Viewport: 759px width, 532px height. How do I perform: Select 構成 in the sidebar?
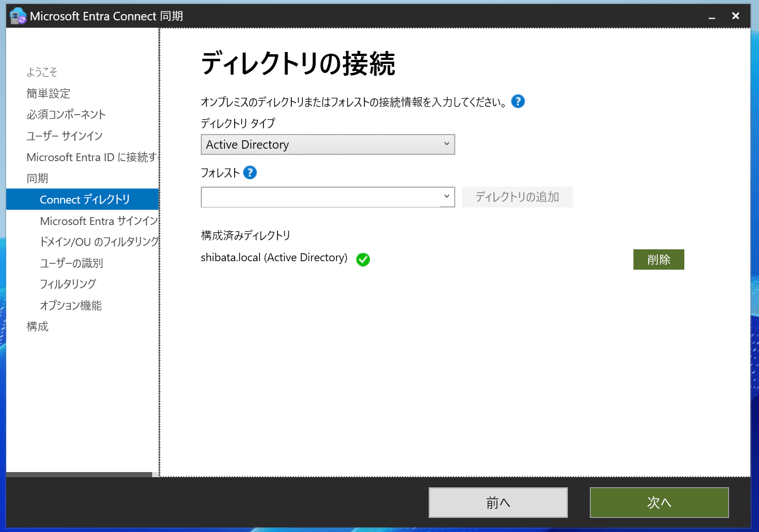click(x=37, y=326)
